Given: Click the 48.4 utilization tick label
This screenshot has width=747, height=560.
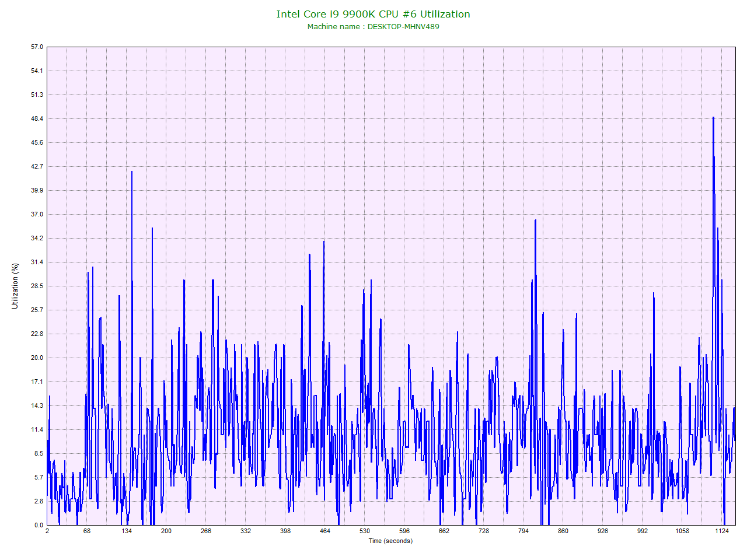Looking at the screenshot, I should [37, 118].
